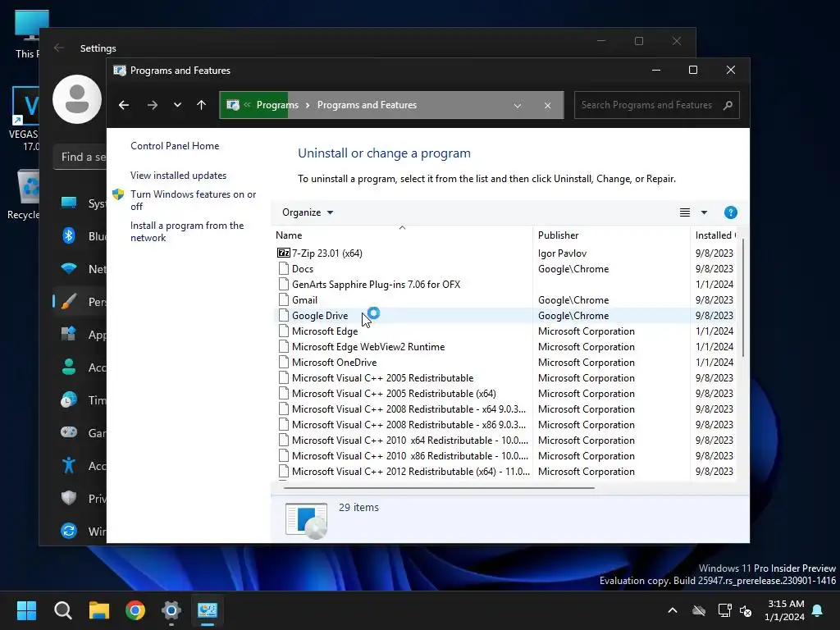
Task: Open Windows Update icon in Settings
Action: (69, 531)
